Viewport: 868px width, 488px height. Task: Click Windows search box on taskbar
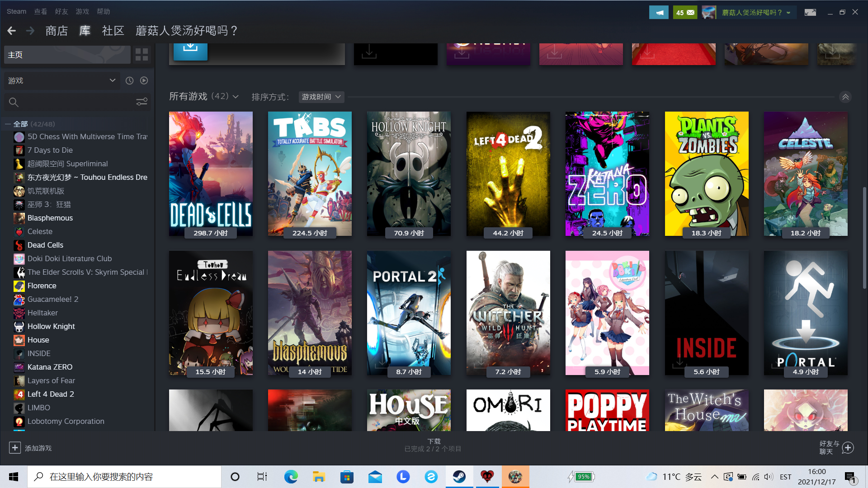[x=124, y=477]
